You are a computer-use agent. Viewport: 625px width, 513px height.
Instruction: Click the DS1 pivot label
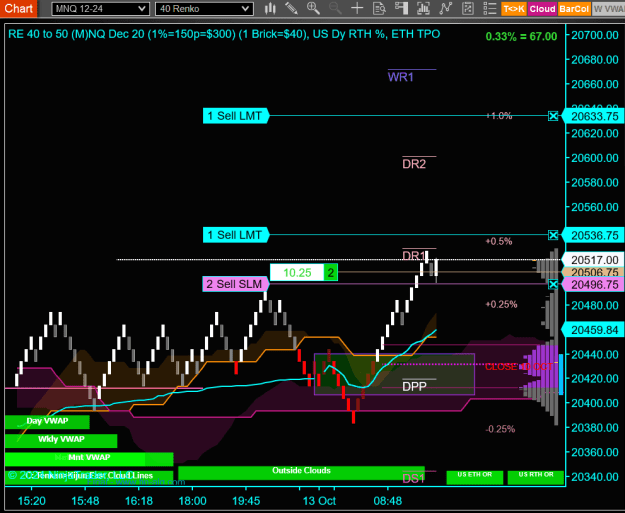pyautogui.click(x=413, y=478)
